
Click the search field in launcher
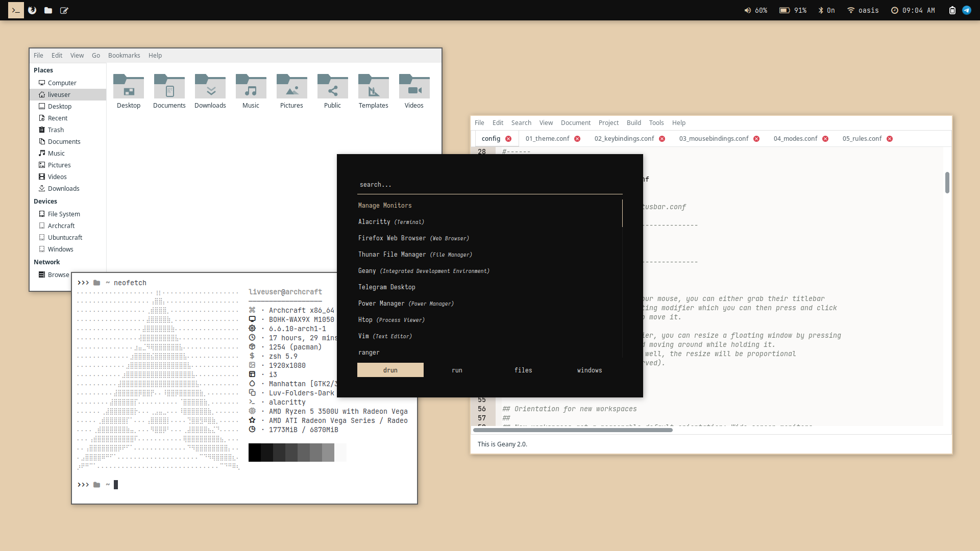[x=489, y=185]
